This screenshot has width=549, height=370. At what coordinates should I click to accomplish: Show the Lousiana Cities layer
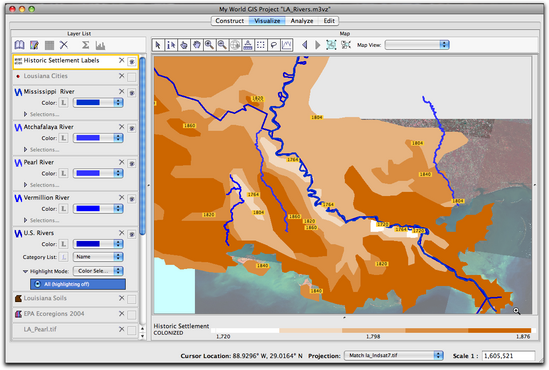pyautogui.click(x=132, y=77)
